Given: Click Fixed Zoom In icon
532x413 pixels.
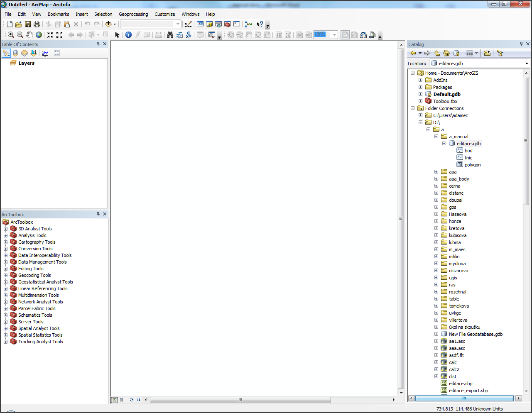Looking at the screenshot, I should coord(50,35).
